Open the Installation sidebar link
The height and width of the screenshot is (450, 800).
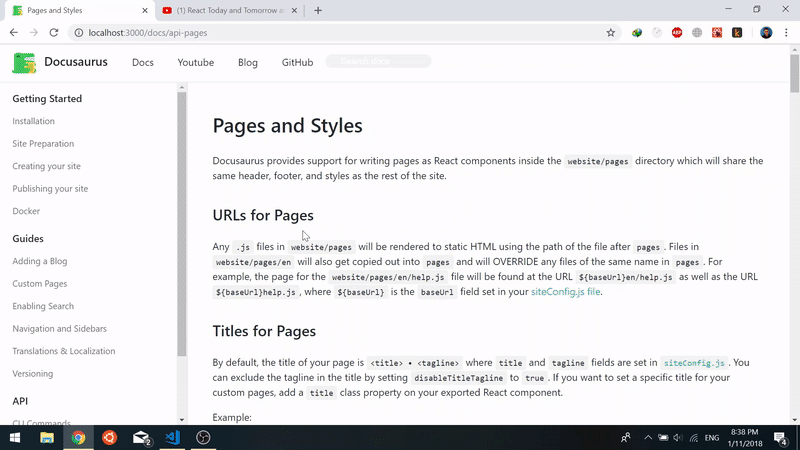click(34, 121)
